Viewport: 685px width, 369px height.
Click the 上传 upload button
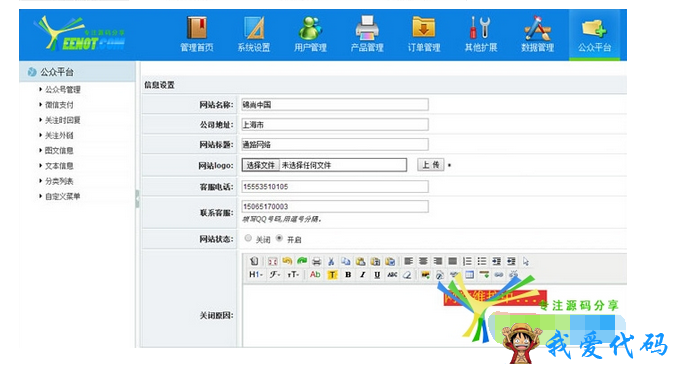[431, 165]
